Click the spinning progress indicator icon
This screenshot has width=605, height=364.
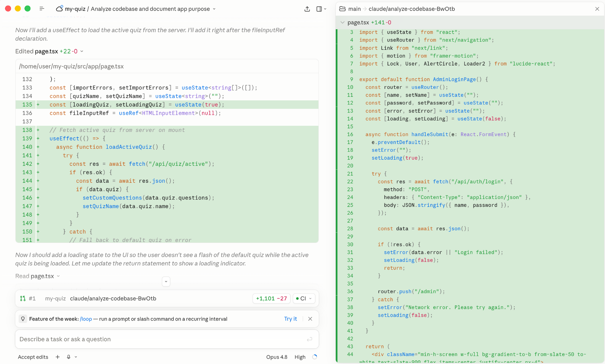315,357
